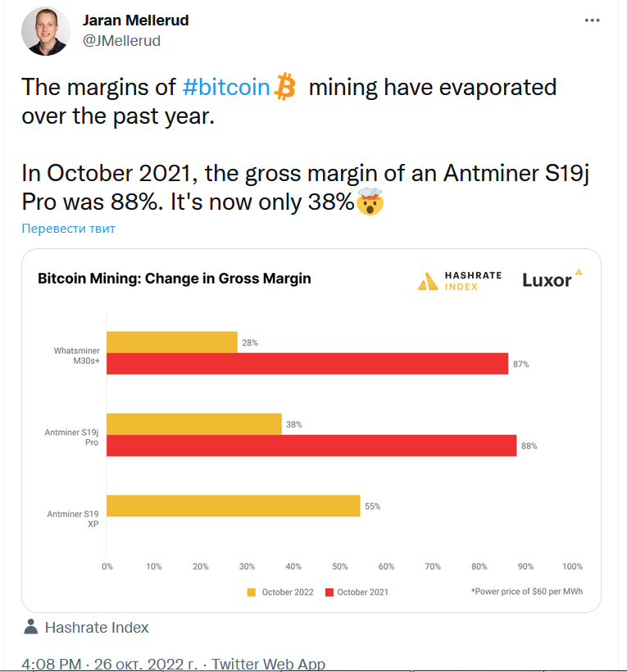Click the red 88% Antminer S19j Pro bar
This screenshot has height=672, width=627.
coord(311,445)
